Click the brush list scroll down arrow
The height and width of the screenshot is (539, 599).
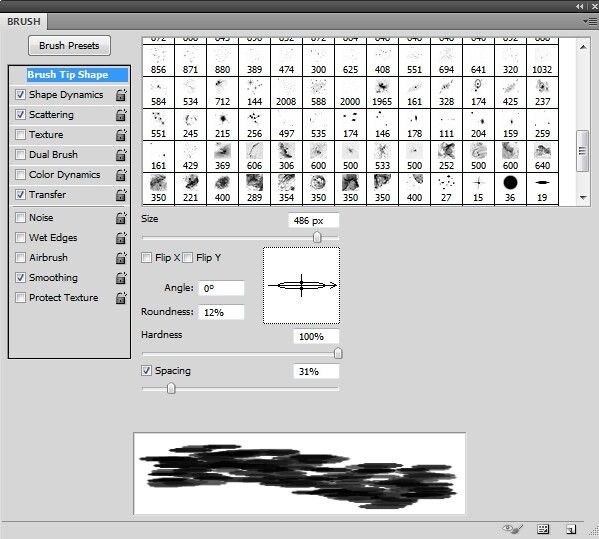(583, 198)
